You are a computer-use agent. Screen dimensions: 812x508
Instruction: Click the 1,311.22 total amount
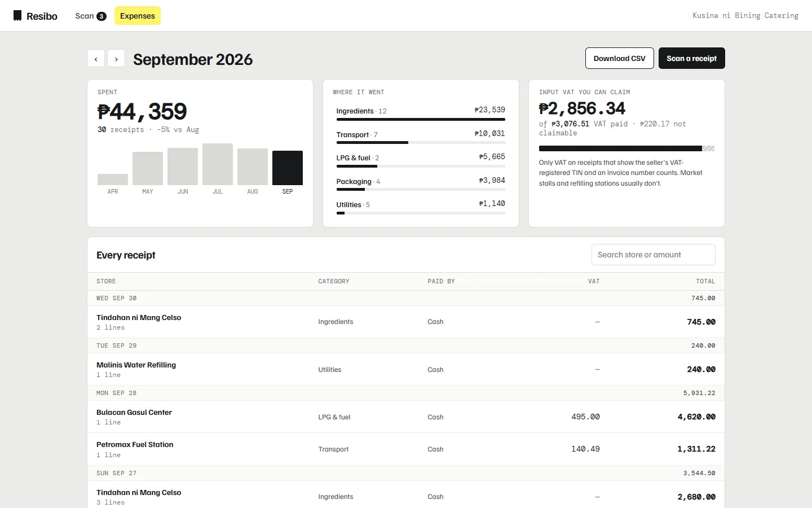click(696, 449)
